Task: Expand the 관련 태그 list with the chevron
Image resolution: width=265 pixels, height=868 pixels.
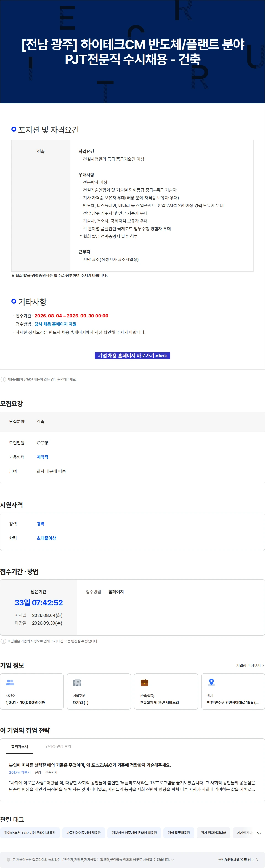Action: pyautogui.click(x=259, y=833)
